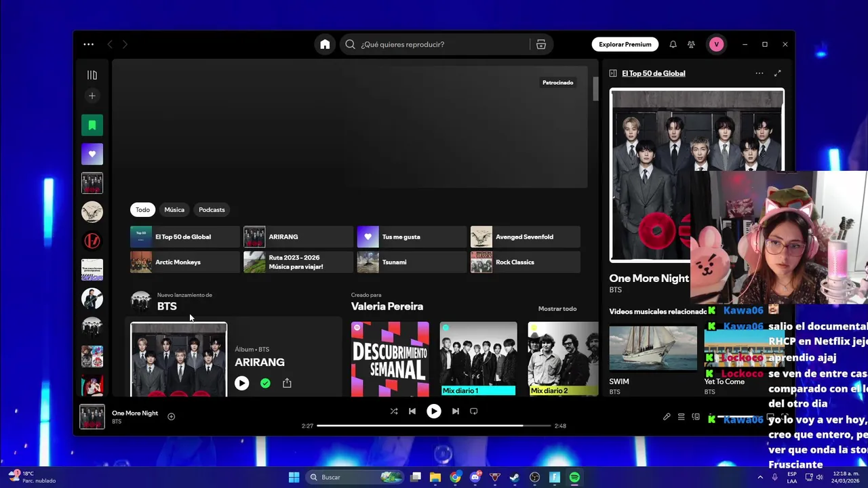This screenshot has width=868, height=488.
Task: Open Valeria Pereira profile link
Action: [x=387, y=306]
